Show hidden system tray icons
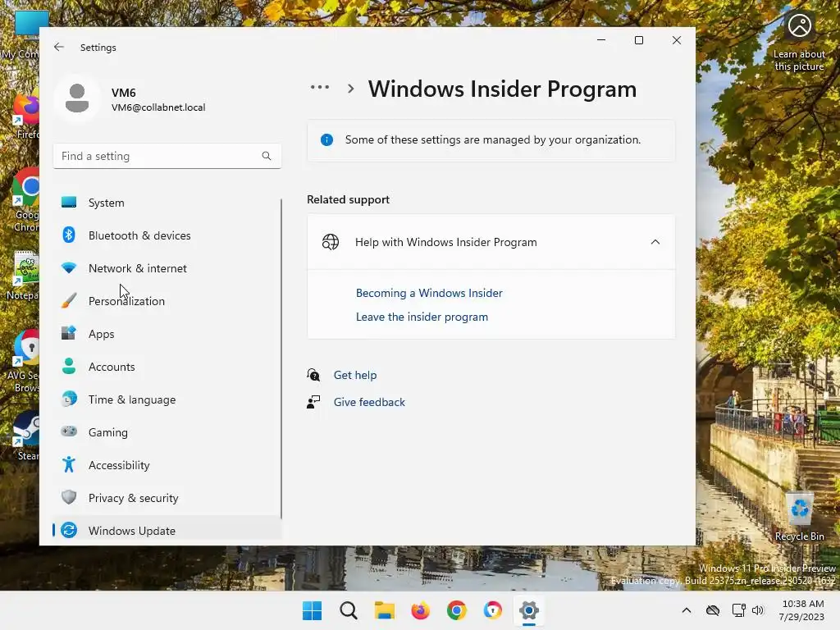The height and width of the screenshot is (630, 840). pos(687,610)
